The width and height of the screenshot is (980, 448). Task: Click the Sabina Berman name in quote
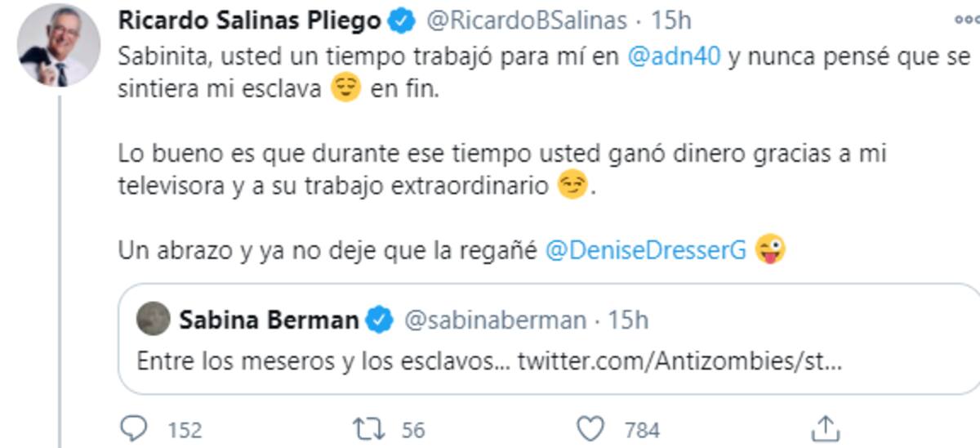268,320
